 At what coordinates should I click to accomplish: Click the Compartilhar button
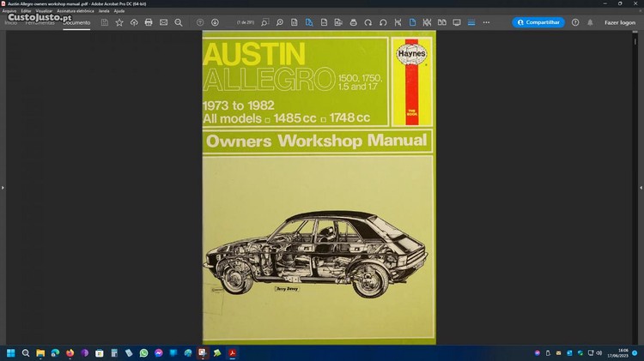538,22
